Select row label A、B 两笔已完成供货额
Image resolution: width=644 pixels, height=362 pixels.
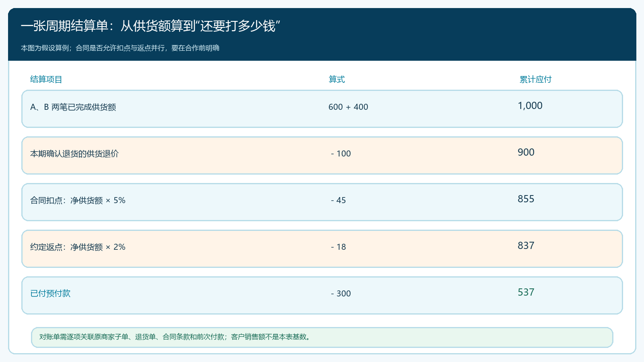[73, 107]
